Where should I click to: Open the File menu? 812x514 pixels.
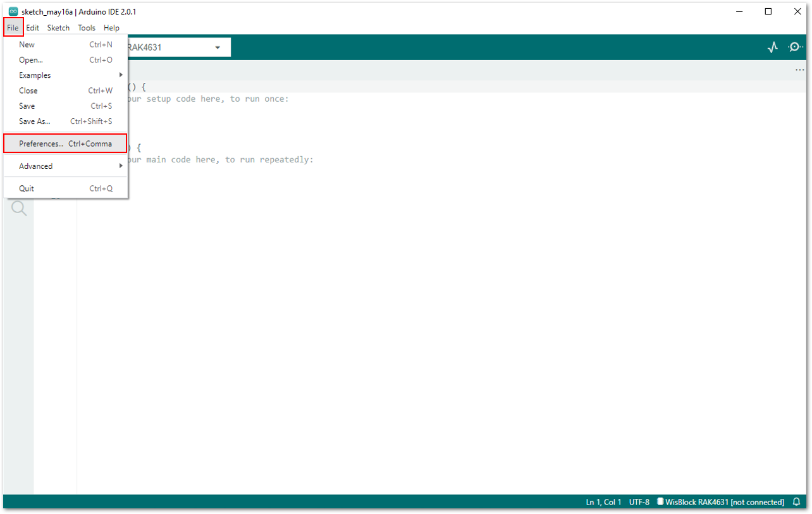(x=13, y=28)
